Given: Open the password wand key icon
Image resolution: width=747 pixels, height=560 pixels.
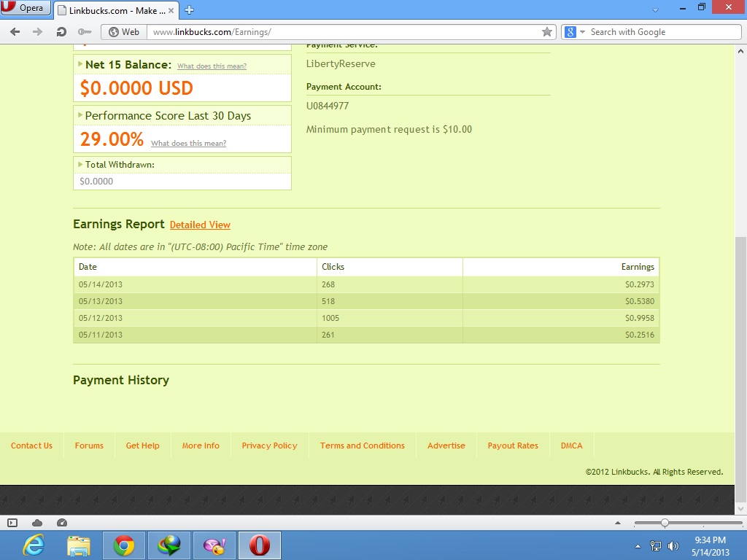Looking at the screenshot, I should [85, 32].
